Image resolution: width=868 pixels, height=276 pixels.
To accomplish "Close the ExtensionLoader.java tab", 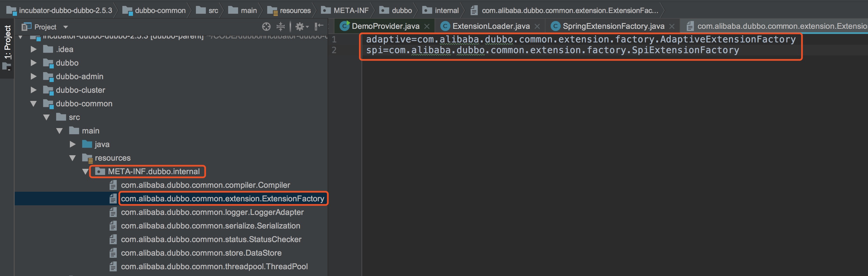I will pyautogui.click(x=537, y=26).
